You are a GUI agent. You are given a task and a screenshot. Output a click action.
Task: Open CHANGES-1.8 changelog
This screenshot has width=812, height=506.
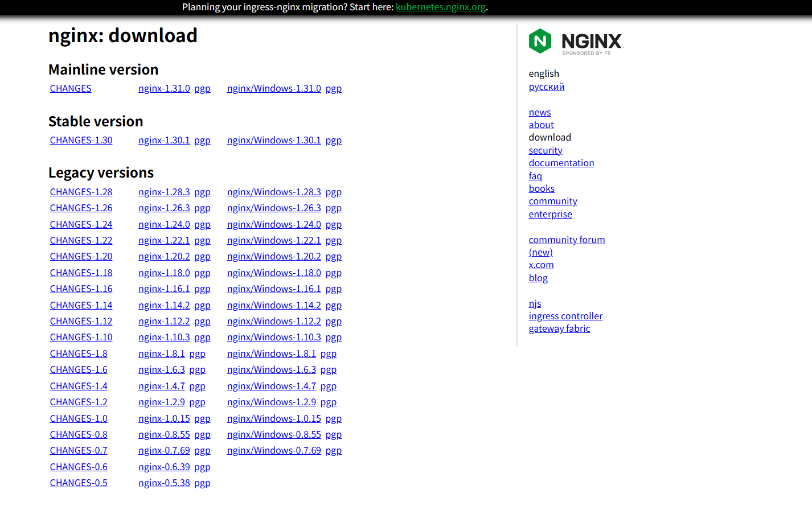[x=79, y=353]
